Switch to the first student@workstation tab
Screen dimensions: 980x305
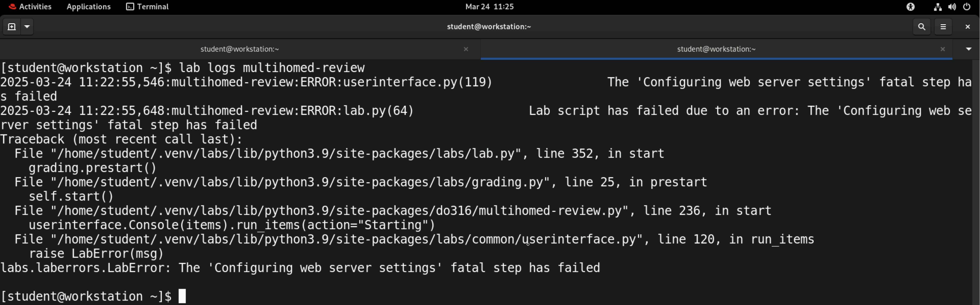tap(240, 49)
